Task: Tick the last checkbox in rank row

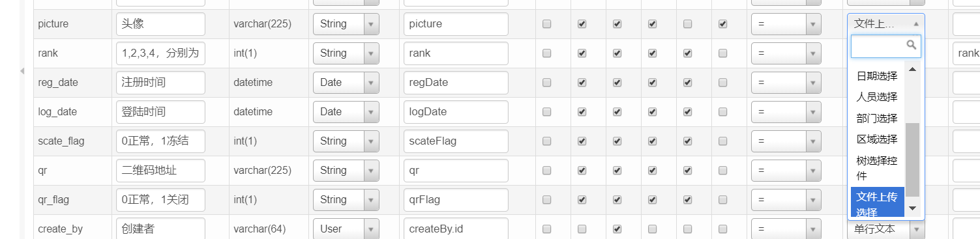Action: [x=722, y=53]
